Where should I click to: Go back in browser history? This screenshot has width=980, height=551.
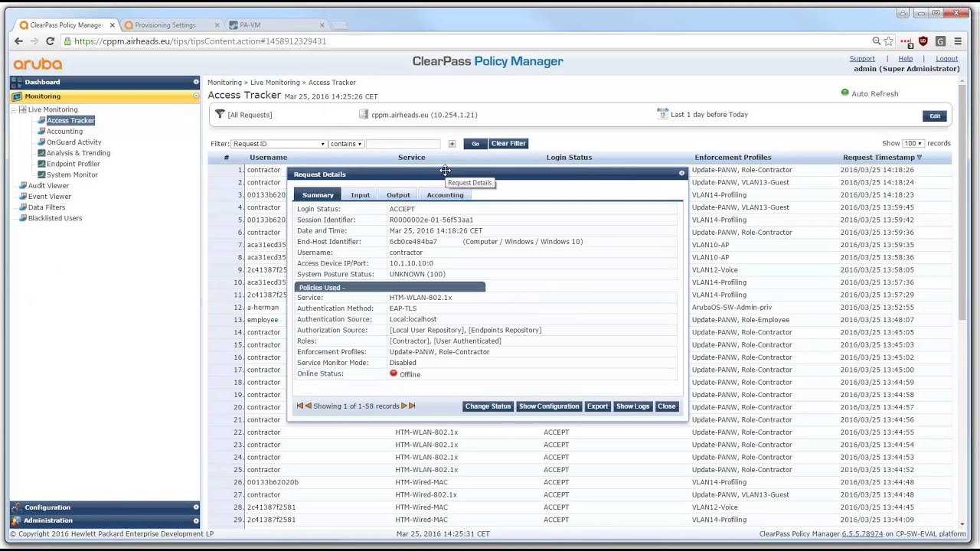coord(18,41)
